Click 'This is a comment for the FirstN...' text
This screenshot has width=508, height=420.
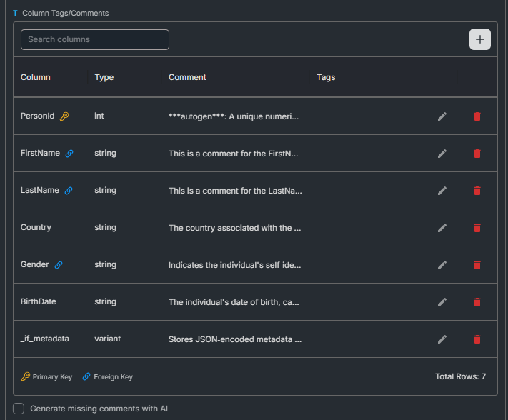pos(233,154)
